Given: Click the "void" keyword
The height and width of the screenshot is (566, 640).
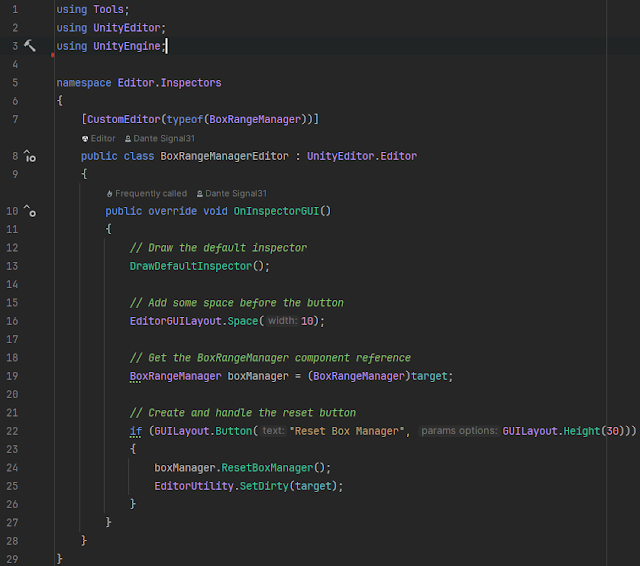Looking at the screenshot, I should (x=215, y=211).
